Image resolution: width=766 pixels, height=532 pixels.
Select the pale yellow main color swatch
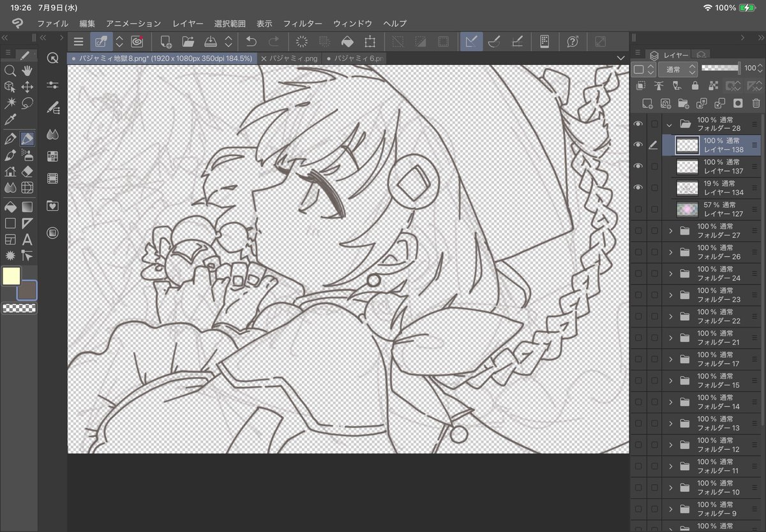click(11, 276)
